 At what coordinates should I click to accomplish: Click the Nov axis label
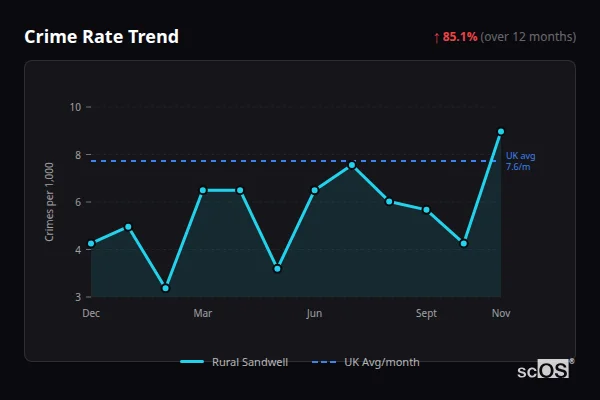[x=501, y=313]
